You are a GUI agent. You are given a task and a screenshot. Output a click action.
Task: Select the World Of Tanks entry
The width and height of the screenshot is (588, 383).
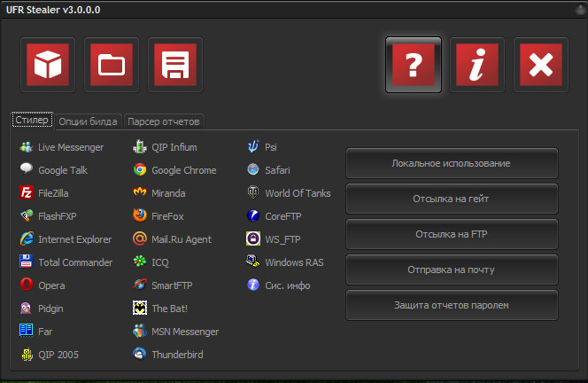289,193
